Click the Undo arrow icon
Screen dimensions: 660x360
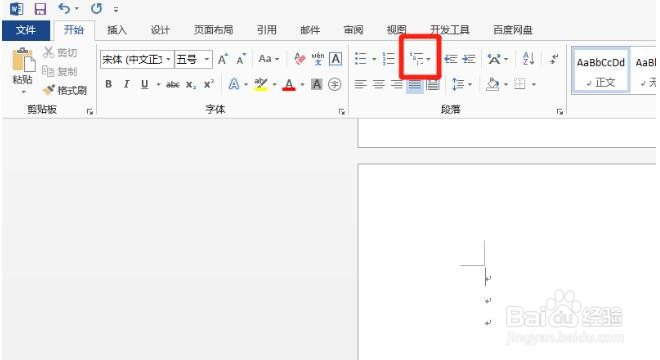click(64, 8)
